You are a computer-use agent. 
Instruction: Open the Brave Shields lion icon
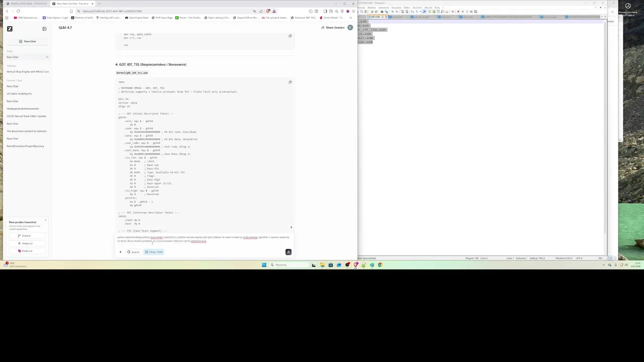click(268, 11)
